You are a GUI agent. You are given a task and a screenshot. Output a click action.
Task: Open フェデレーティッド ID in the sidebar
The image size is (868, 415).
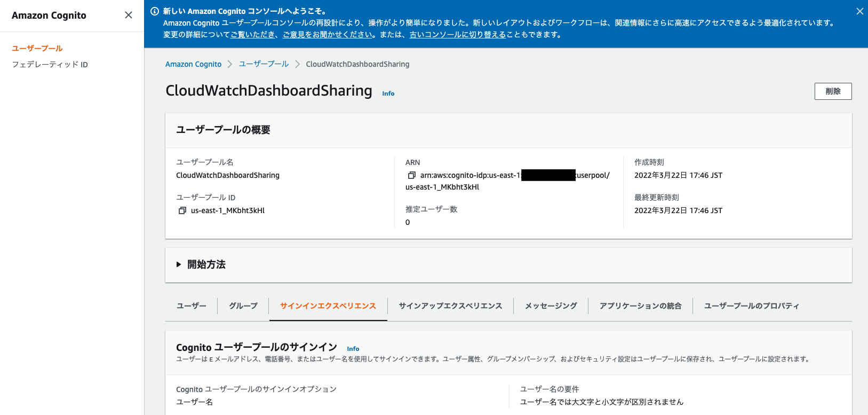tap(50, 65)
